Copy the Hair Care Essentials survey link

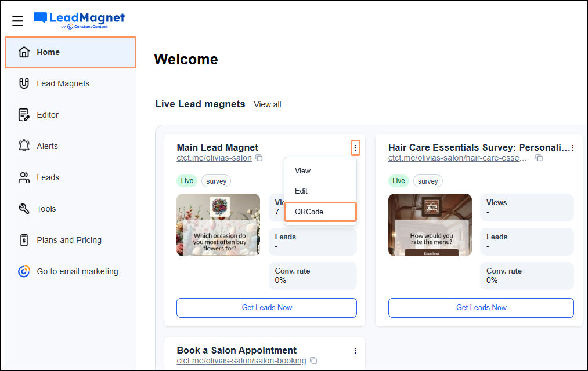[x=539, y=158]
